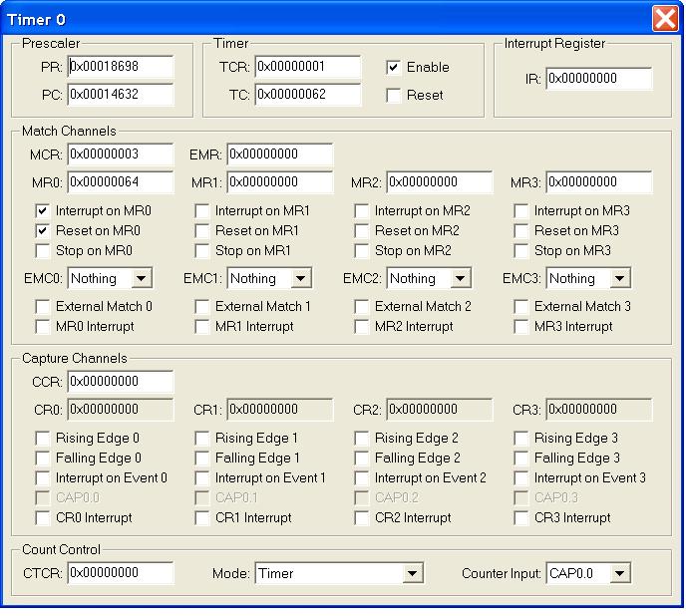686x616 pixels.
Task: Check External Match 0
Action: point(42,307)
